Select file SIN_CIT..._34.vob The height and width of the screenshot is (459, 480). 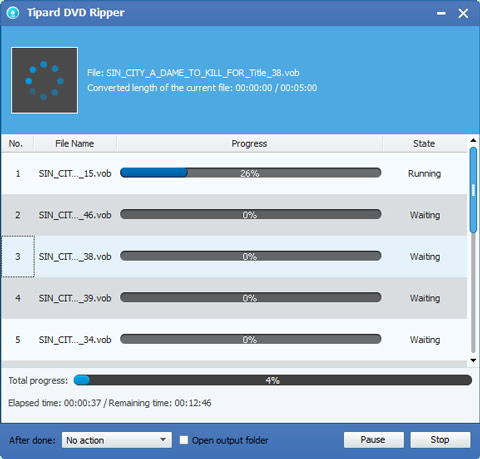75,340
